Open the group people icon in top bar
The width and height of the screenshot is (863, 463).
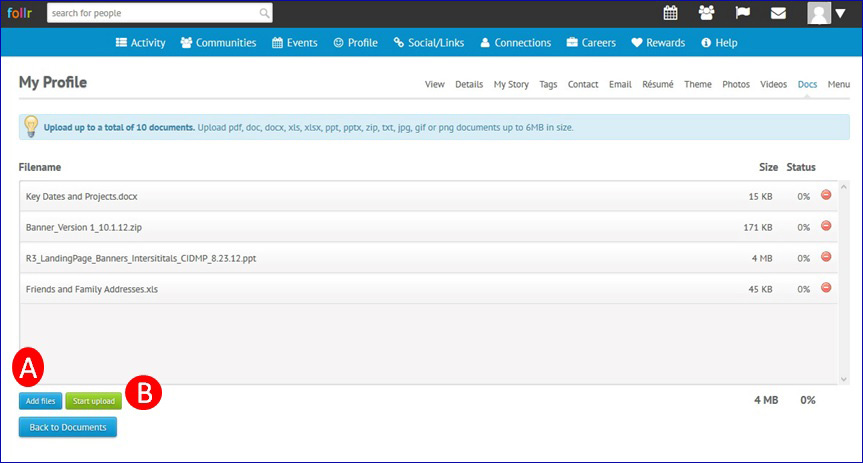[707, 13]
